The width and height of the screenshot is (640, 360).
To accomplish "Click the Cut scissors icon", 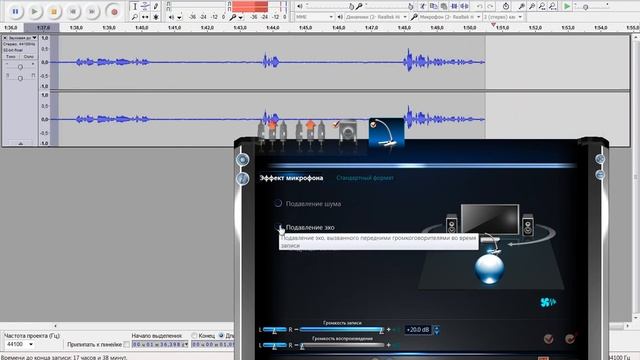I will [423, 6].
